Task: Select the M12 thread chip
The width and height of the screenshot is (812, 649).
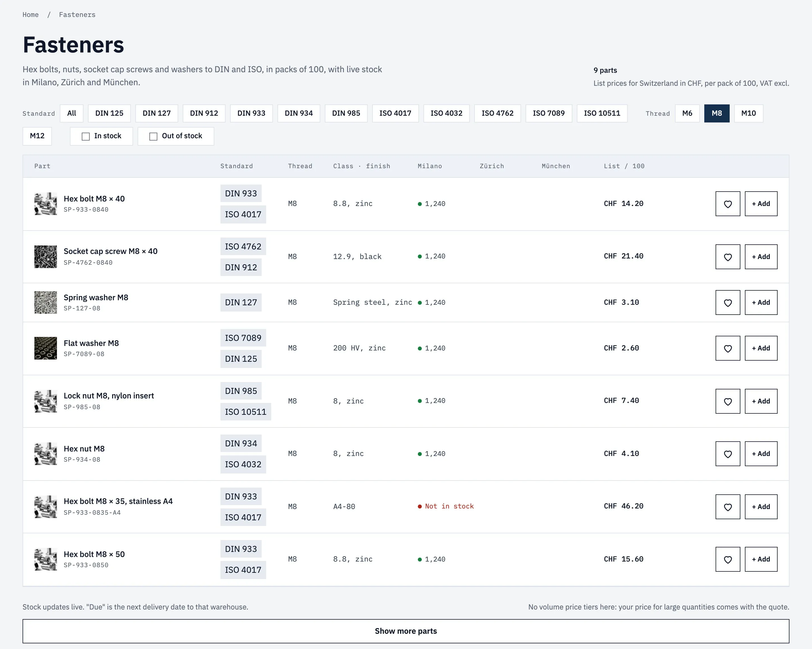Action: coord(37,136)
